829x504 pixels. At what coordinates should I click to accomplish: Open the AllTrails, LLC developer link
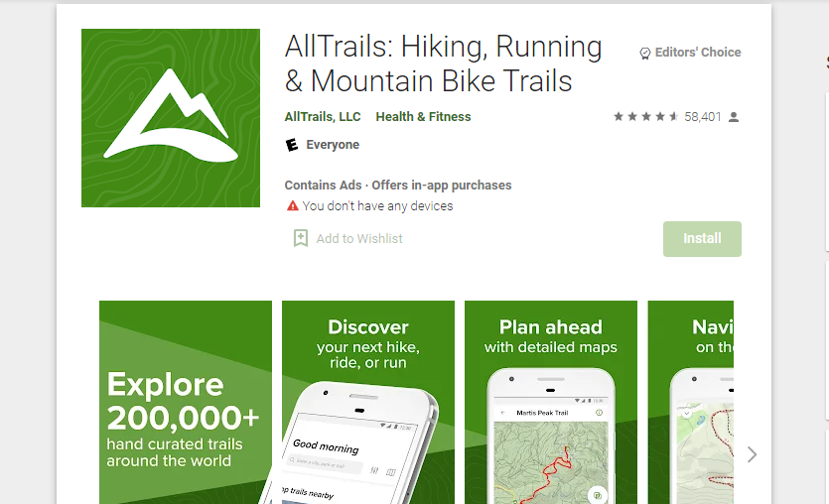323,117
